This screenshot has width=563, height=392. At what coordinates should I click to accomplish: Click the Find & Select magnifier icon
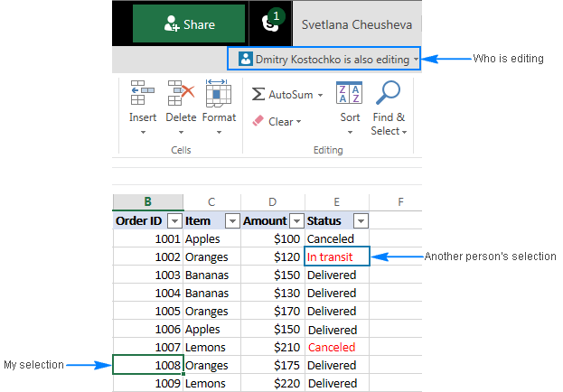tap(389, 93)
